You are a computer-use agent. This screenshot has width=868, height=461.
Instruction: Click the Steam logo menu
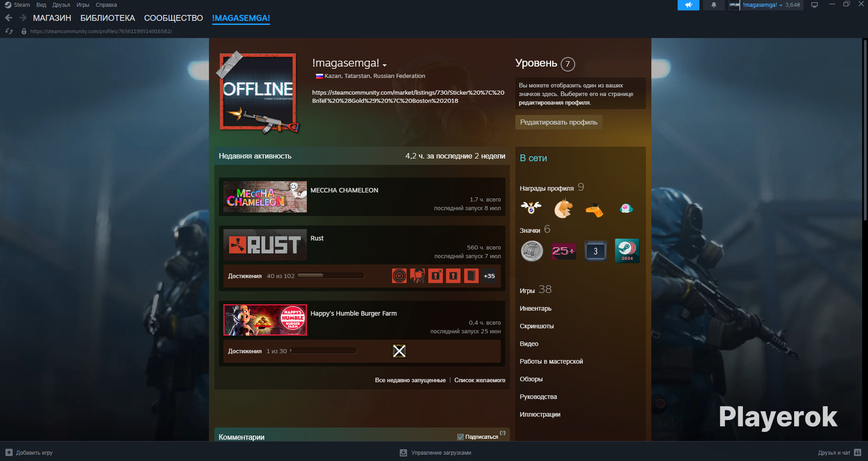8,5
